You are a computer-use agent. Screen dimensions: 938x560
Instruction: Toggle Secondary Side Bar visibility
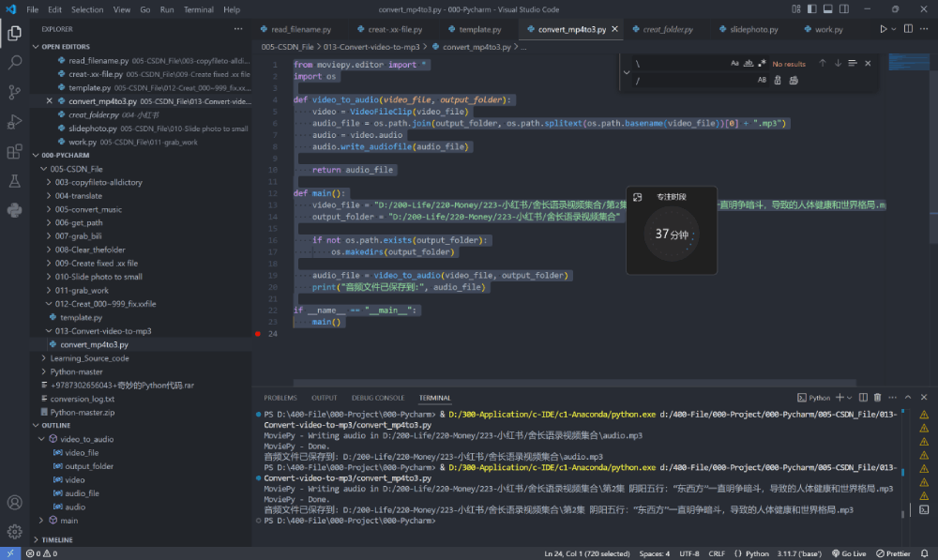coord(844,9)
